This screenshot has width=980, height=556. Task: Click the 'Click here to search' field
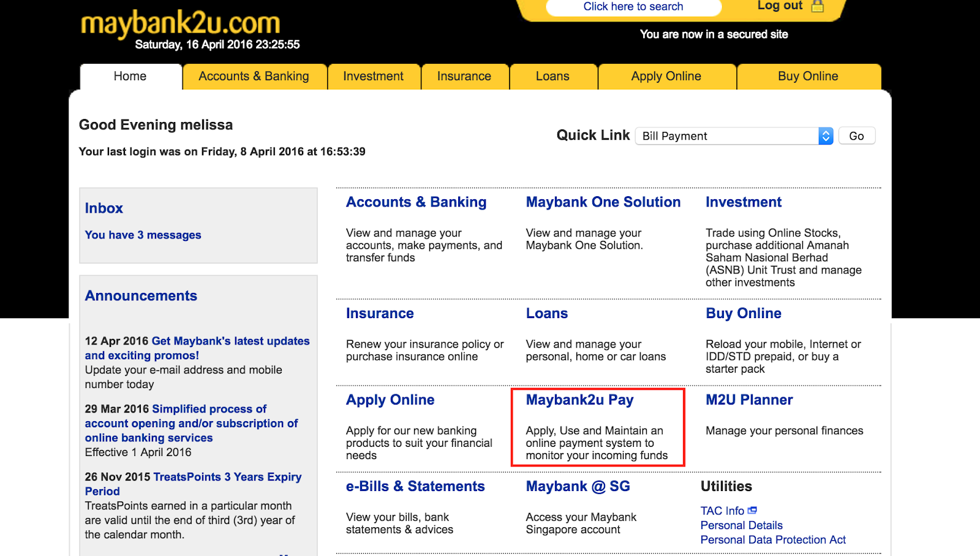click(633, 7)
